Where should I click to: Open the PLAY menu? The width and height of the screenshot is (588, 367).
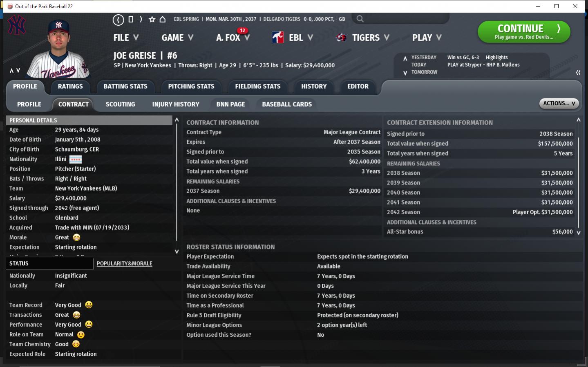(427, 38)
